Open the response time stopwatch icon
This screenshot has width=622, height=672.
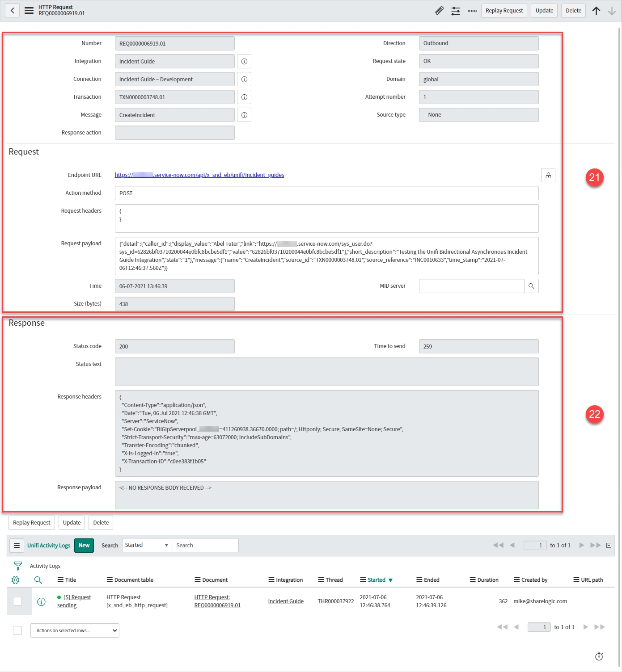[599, 656]
